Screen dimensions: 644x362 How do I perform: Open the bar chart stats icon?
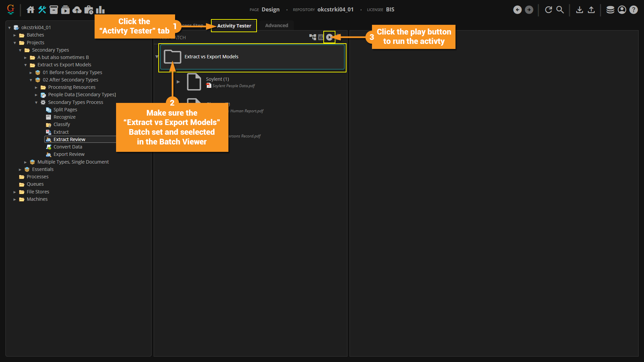[100, 10]
